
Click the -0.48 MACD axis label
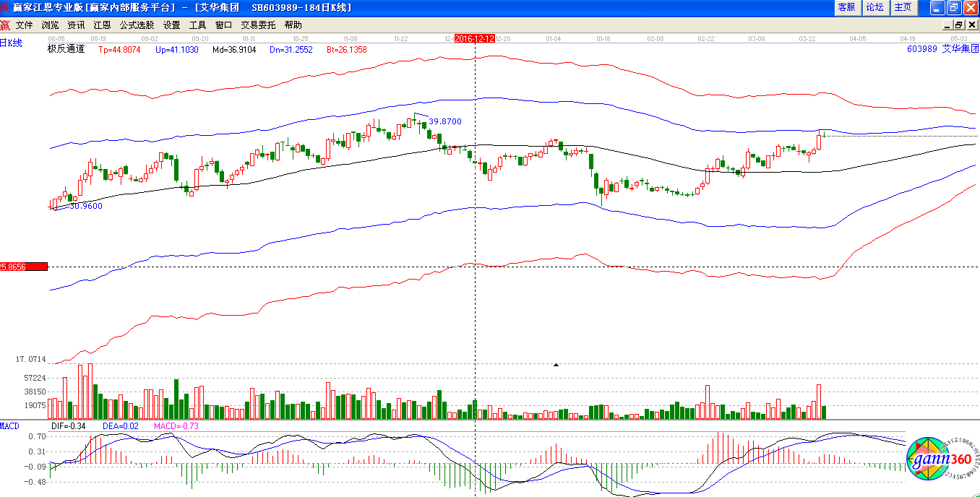tap(35, 481)
